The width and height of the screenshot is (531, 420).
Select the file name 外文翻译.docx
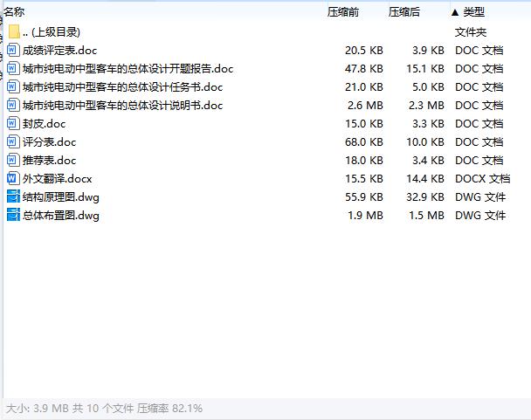[58, 178]
